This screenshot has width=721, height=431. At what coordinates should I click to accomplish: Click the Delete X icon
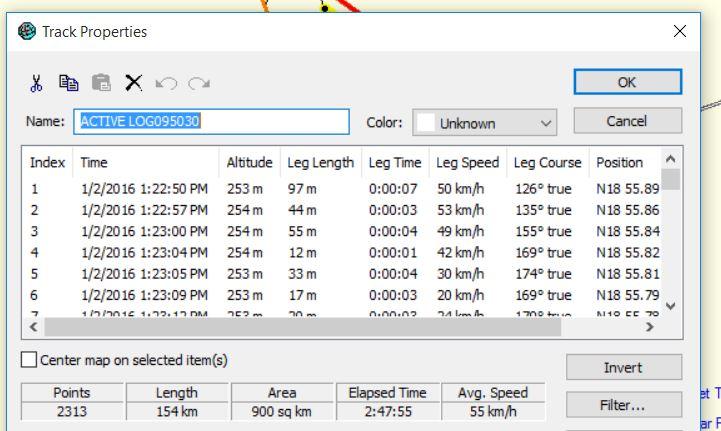[133, 83]
